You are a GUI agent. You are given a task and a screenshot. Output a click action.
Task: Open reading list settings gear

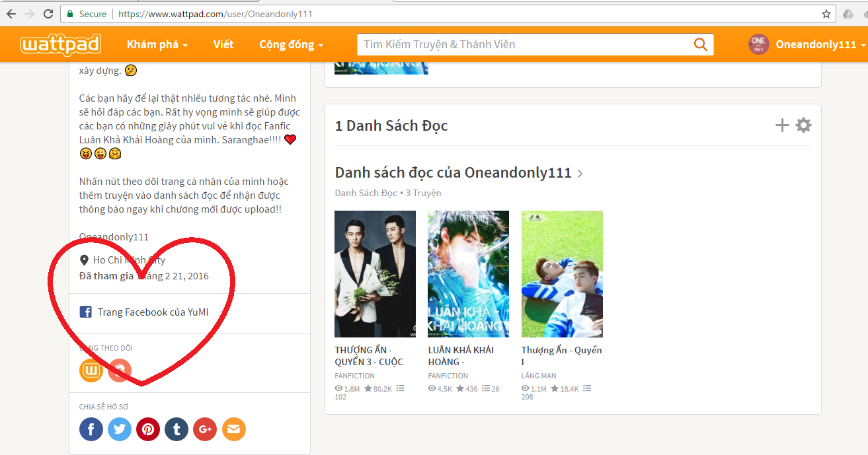[x=803, y=125]
